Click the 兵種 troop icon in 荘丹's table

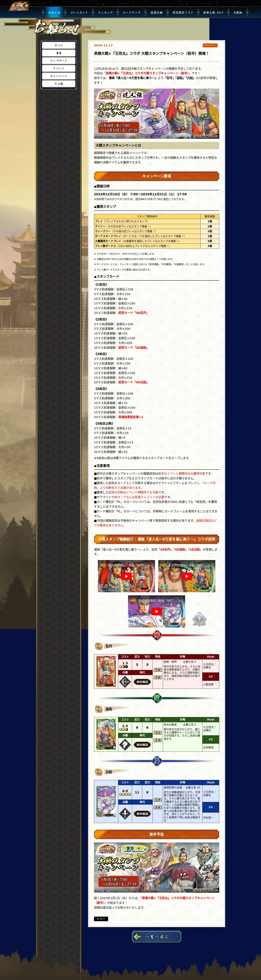click(125, 682)
